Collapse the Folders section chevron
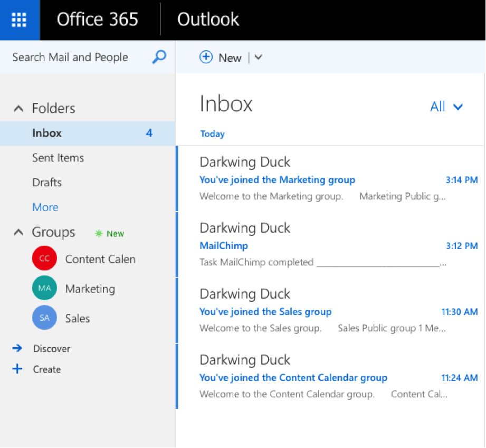Image resolution: width=486 pixels, height=448 pixels. click(x=18, y=109)
